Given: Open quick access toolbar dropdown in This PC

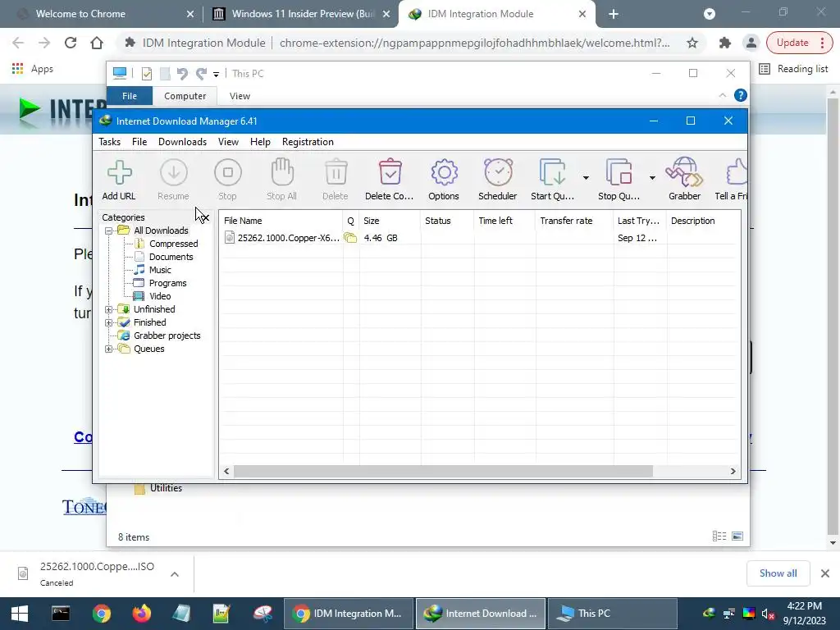Looking at the screenshot, I should pos(216,75).
